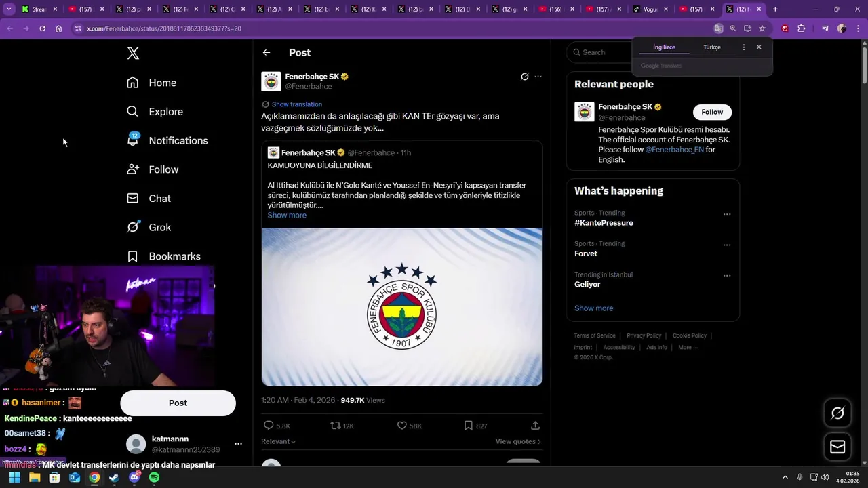Viewport: 868px width, 488px height.
Task: Open the Windows Start menu
Action: 14,477
